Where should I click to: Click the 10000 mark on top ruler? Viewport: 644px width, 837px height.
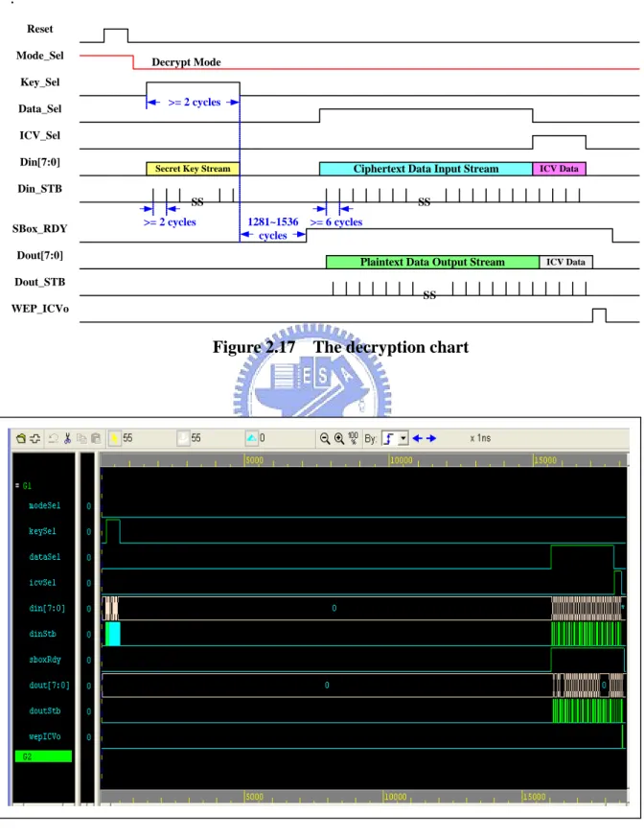click(x=401, y=460)
